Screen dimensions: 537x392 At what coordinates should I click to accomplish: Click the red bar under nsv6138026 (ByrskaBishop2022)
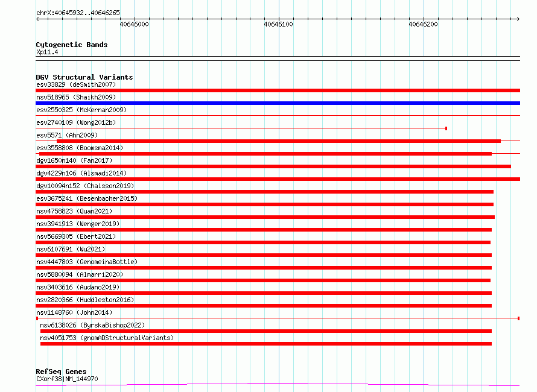pyautogui.click(x=266, y=331)
